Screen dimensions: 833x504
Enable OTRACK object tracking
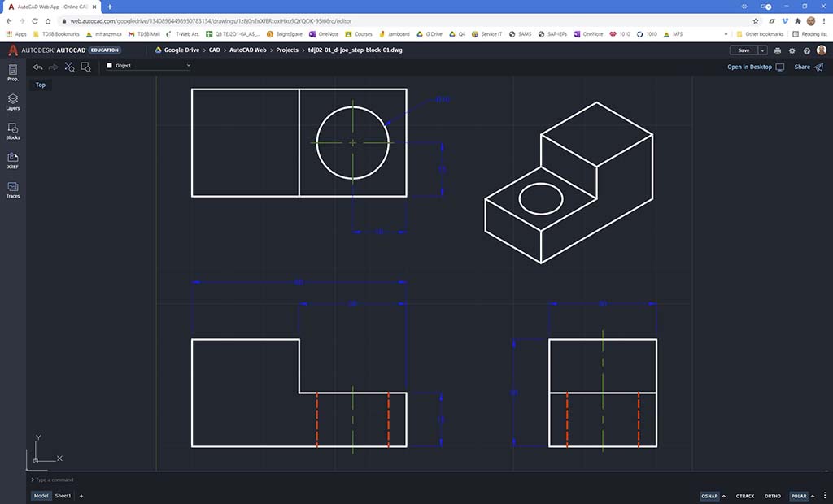coord(744,496)
